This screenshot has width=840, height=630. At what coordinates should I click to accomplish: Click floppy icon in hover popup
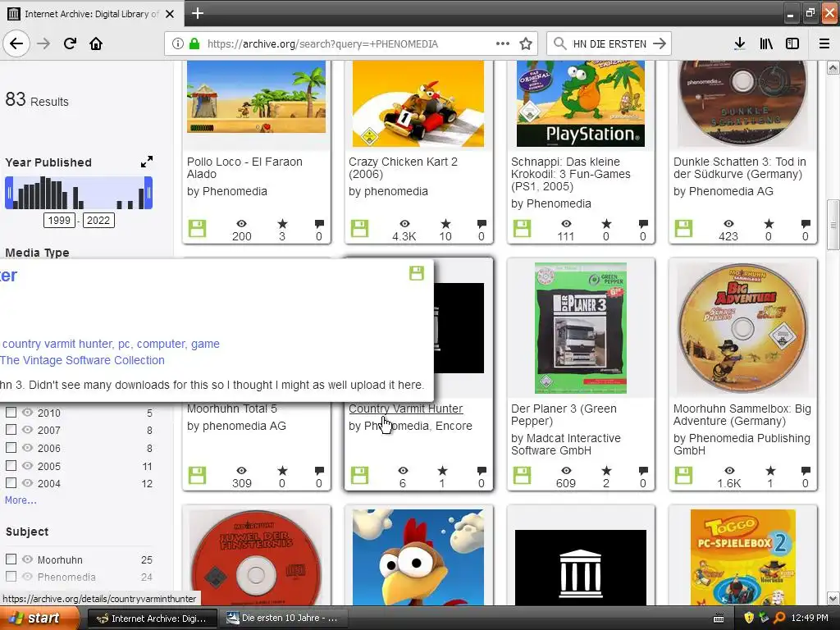click(416, 273)
